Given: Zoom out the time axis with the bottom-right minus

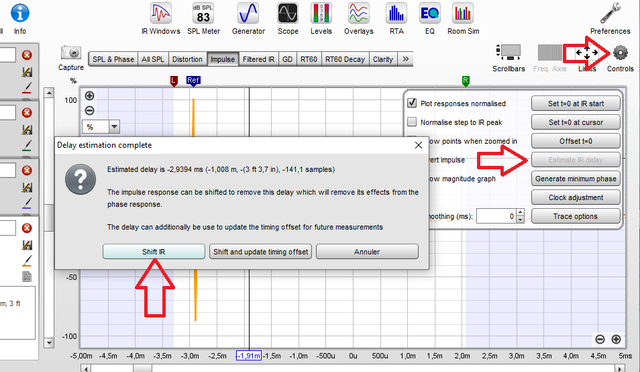Looking at the screenshot, I should [x=600, y=339].
